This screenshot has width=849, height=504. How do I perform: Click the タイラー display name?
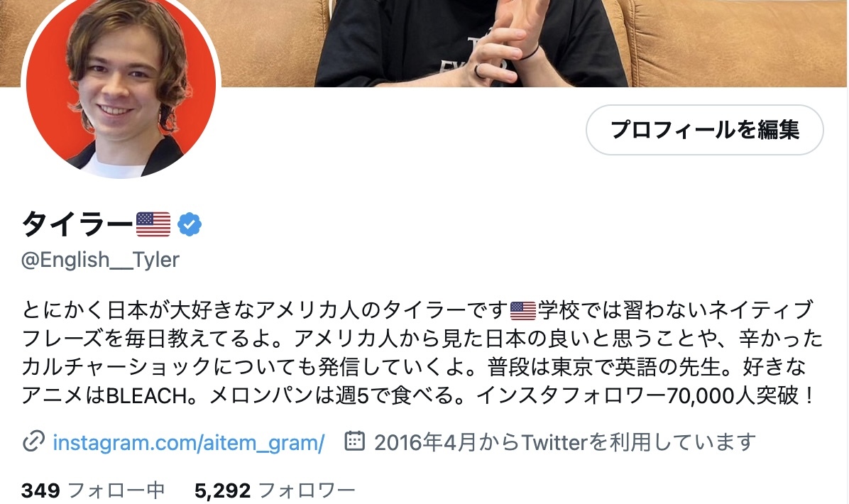(x=77, y=224)
